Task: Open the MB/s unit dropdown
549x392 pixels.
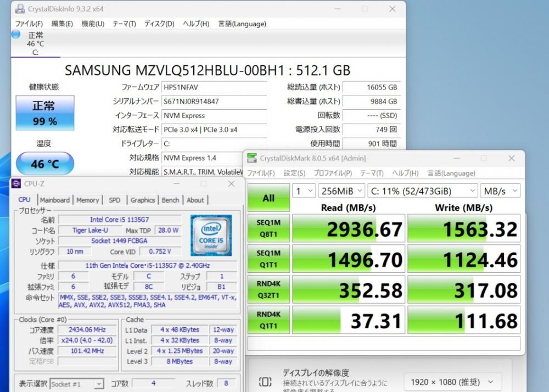Action: tap(500, 191)
